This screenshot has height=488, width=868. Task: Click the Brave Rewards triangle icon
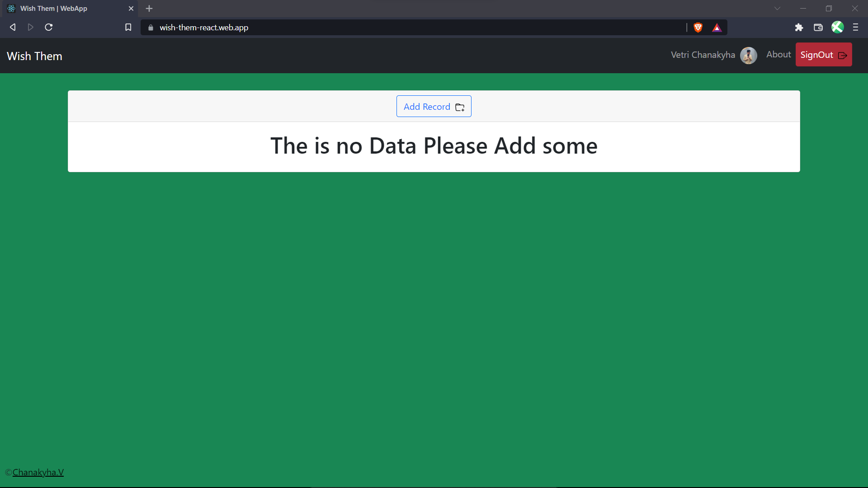[717, 28]
